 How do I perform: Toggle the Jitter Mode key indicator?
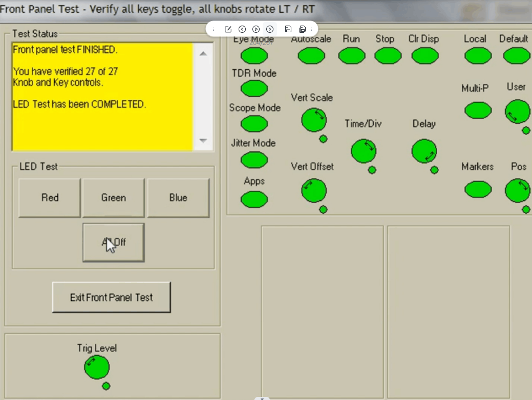point(254,160)
